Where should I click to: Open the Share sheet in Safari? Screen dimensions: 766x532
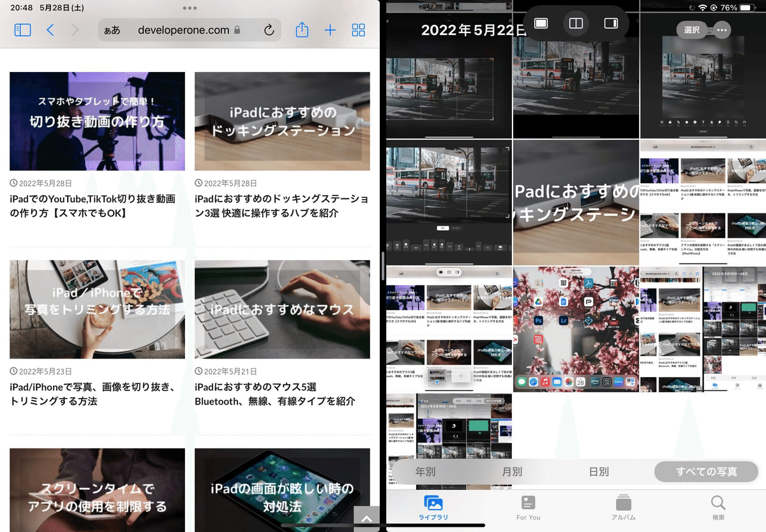301,30
